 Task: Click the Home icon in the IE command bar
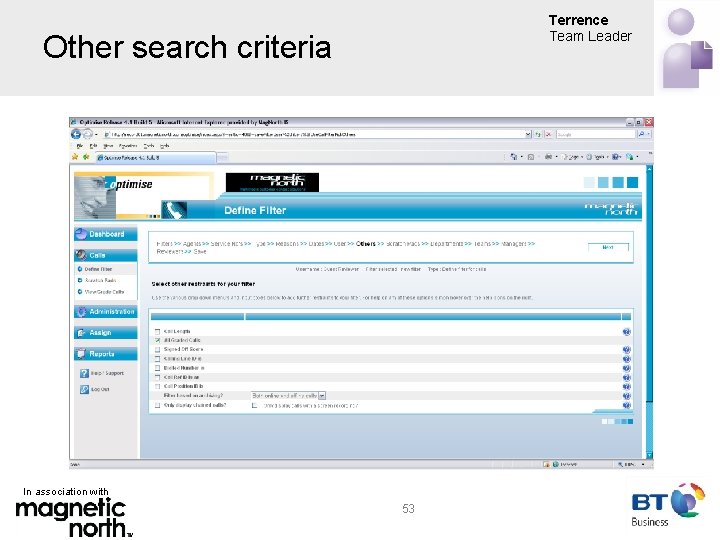tap(514, 157)
